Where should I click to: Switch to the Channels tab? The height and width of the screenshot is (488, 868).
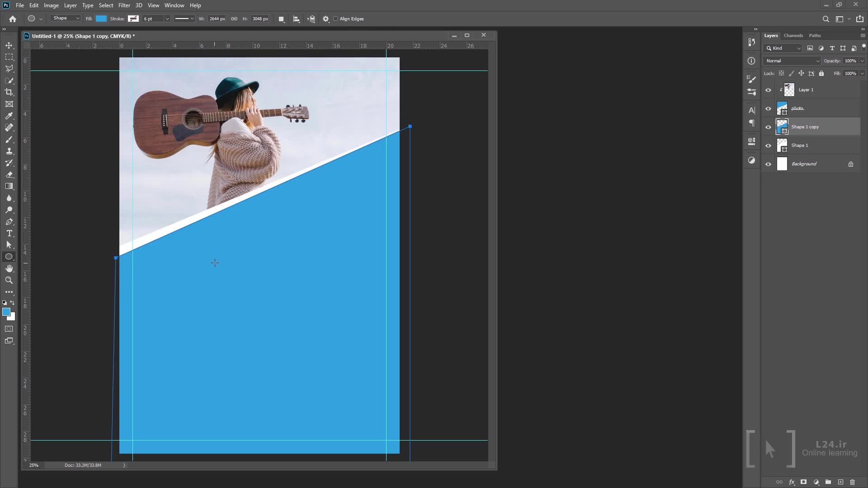793,35
